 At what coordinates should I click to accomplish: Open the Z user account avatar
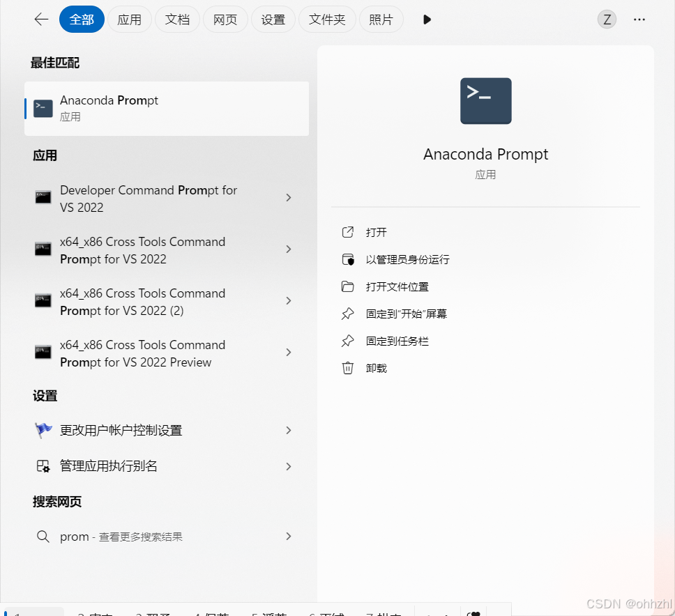click(607, 20)
